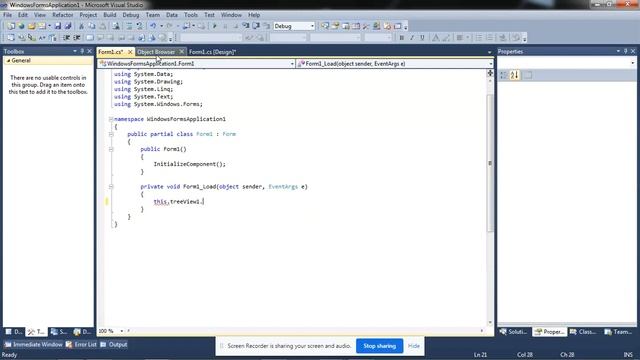Open the Immediate Window tab
Viewport: 640px width, 360px height.
pos(33,344)
